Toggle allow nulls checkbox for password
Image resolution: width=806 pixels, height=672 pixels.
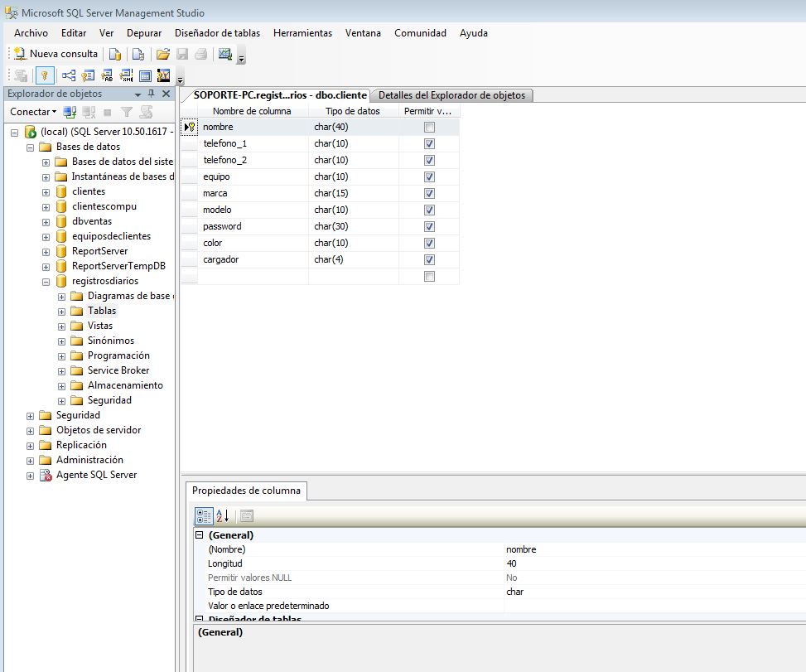429,226
